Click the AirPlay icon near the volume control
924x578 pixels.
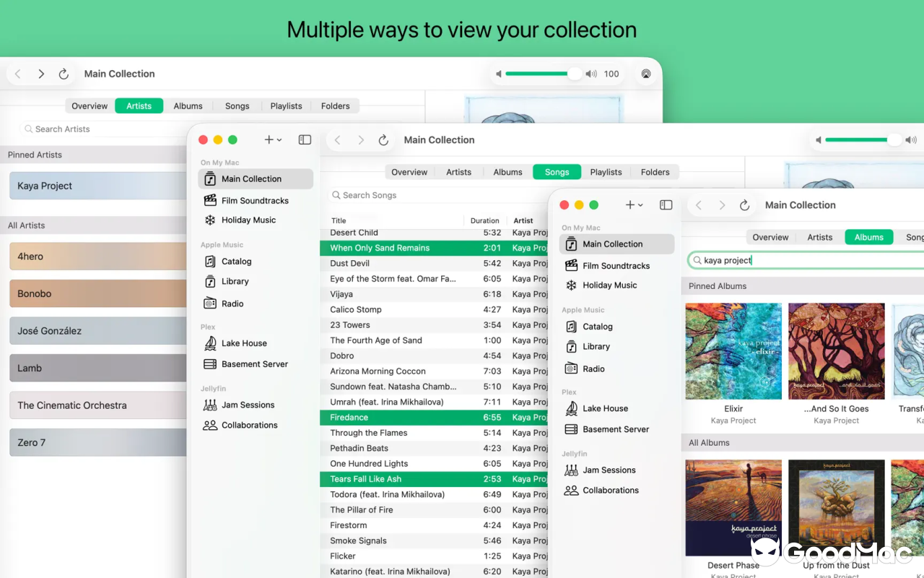coord(646,73)
